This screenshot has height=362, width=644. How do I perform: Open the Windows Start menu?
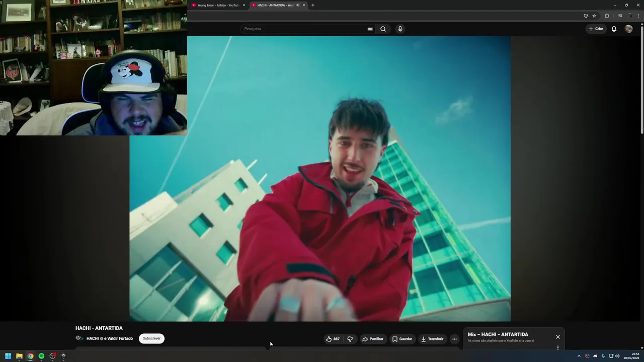point(8,356)
